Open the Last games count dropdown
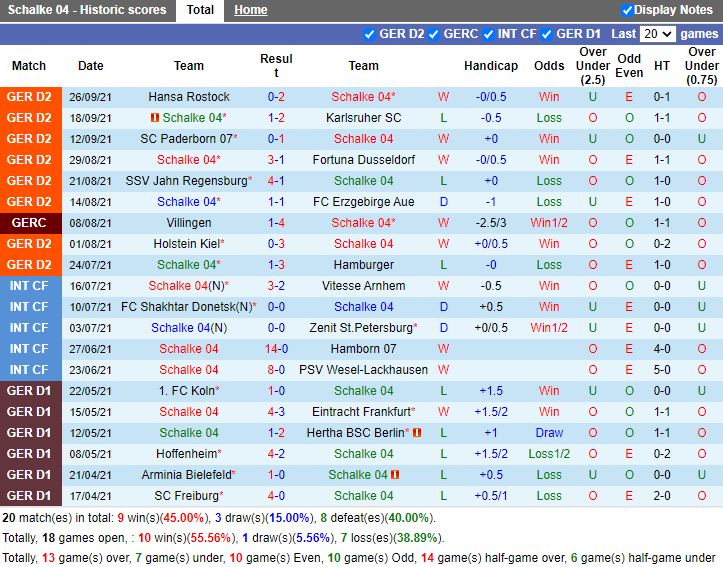 [657, 34]
